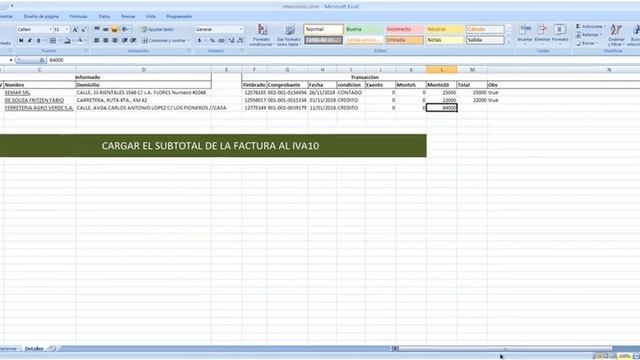This screenshot has width=640, height=360.
Task: Open Datos ribbon tab
Action: [x=104, y=16]
